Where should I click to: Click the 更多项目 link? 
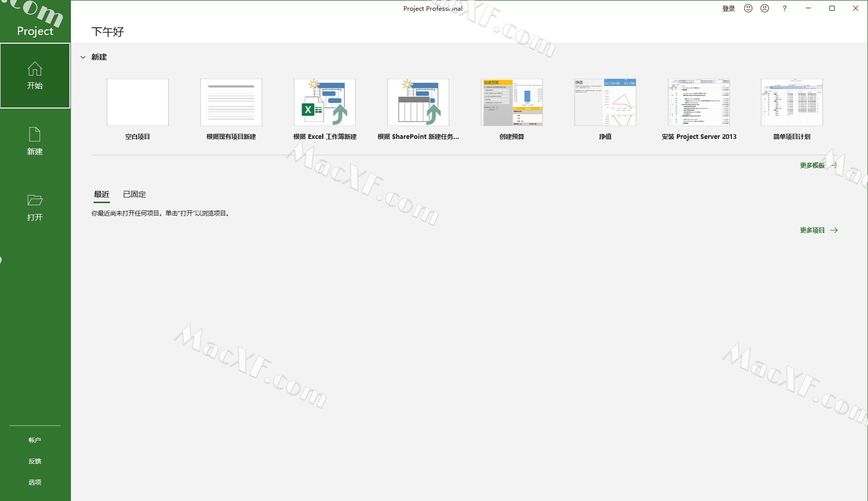pyautogui.click(x=819, y=230)
